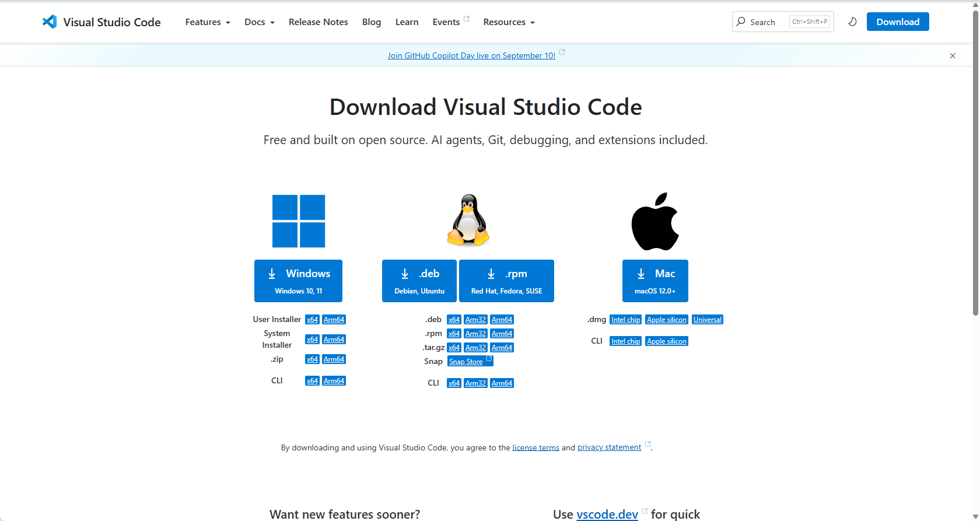The image size is (980, 521).
Task: Download Linux CLI Arm64
Action: point(502,383)
